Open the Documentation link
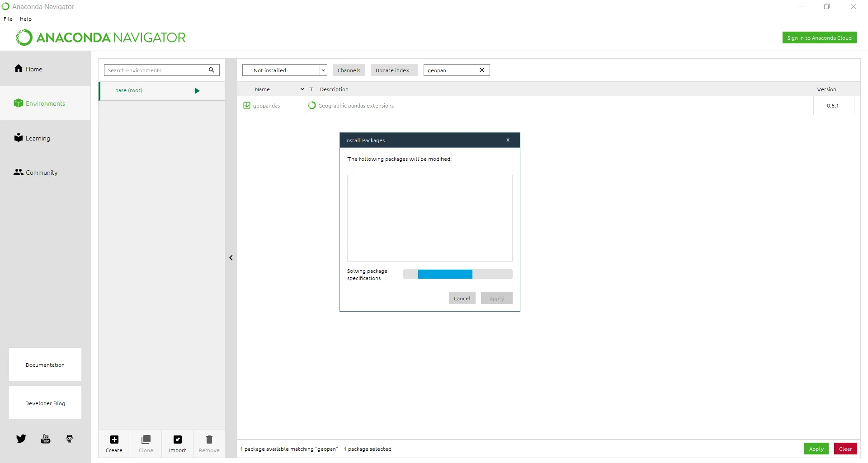The height and width of the screenshot is (463, 868). point(45,365)
